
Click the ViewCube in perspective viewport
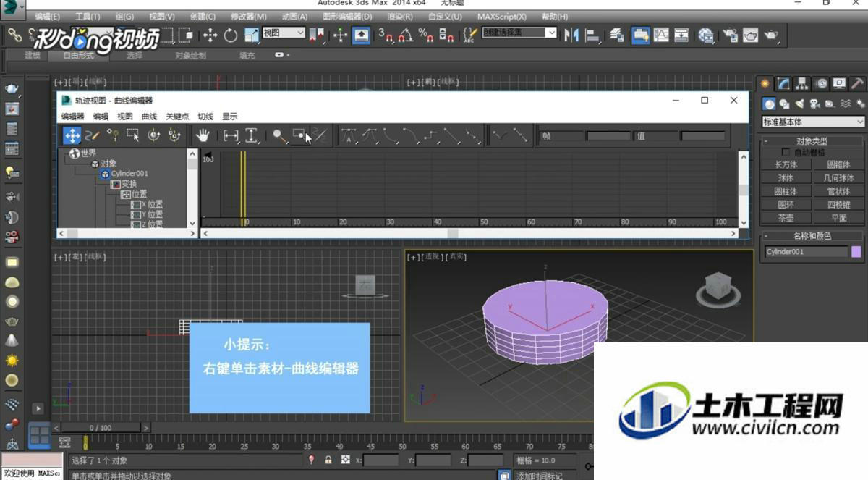pyautogui.click(x=718, y=288)
